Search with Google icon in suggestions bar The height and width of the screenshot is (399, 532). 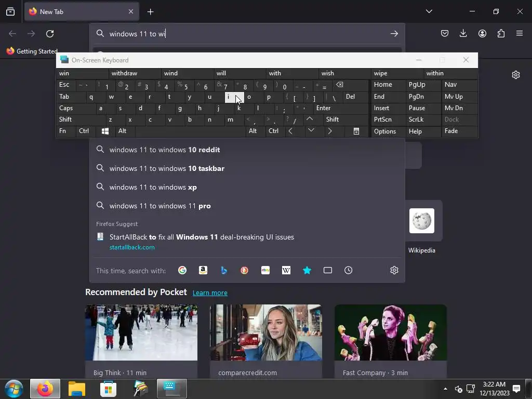pyautogui.click(x=182, y=270)
